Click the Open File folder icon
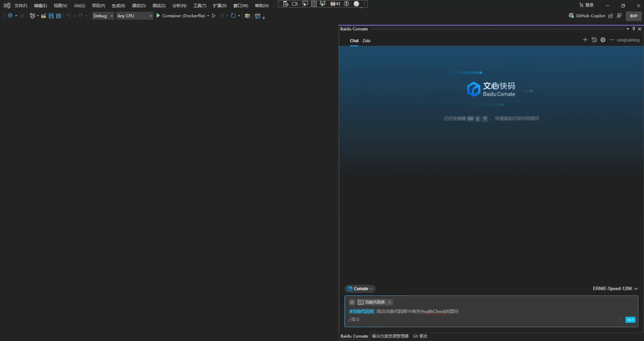 tap(44, 16)
